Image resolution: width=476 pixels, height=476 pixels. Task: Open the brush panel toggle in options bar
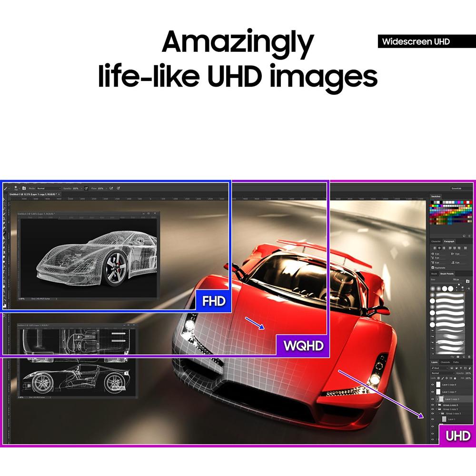coord(23,188)
